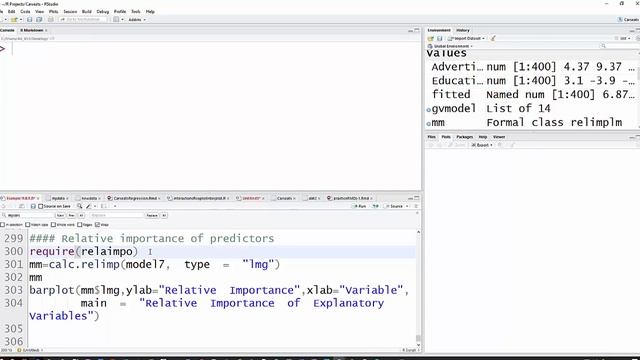
Task: Switch to the R Markdown tab in console pane
Action: pos(32,30)
